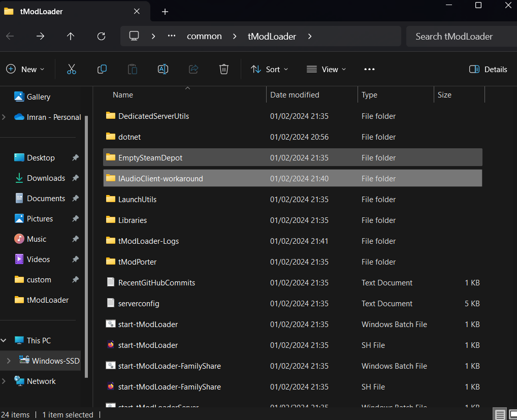Viewport: 517px width, 420px height.
Task: Switch to details list view layout
Action: point(500,414)
